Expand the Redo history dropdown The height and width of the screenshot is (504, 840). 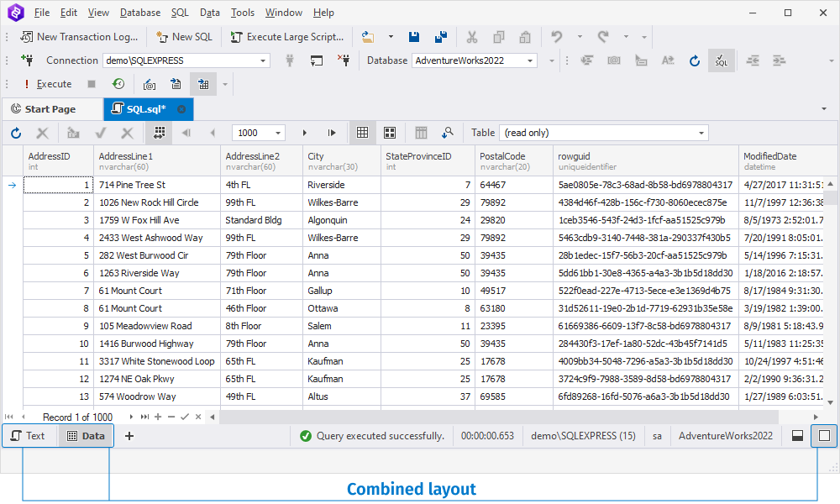(x=626, y=37)
